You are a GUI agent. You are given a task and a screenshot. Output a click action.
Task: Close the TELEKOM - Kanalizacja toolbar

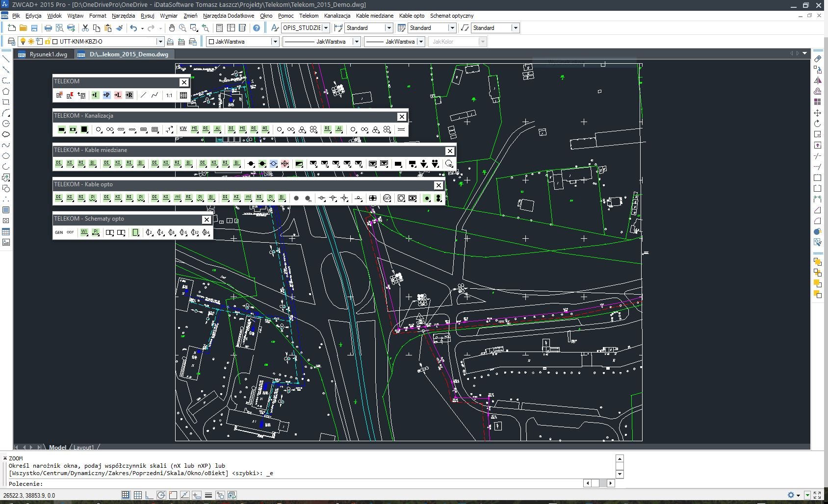pyautogui.click(x=402, y=117)
